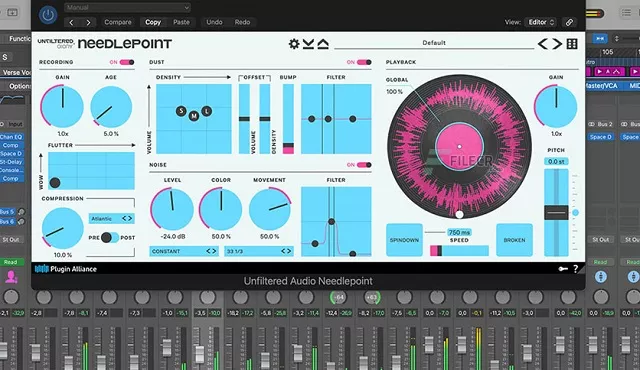Click Compare in the plugin header
This screenshot has height=370, width=640.
click(x=118, y=22)
